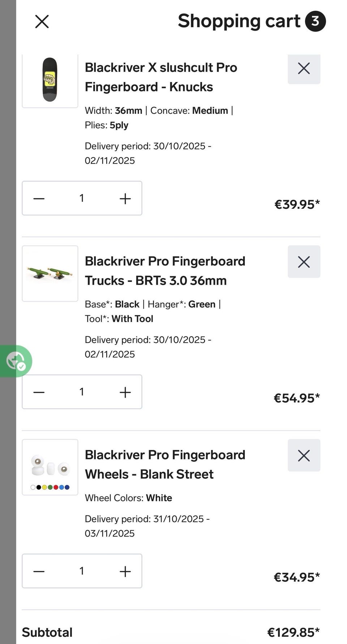Click the Blank Street wheels quantity field

[82, 571]
